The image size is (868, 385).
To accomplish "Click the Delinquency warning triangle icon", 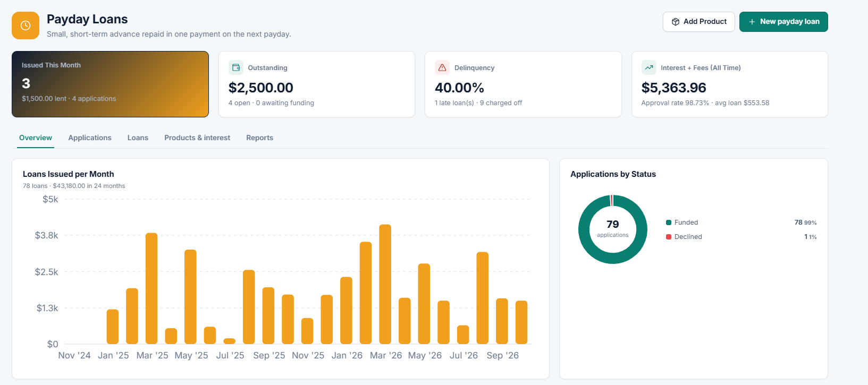I will [x=442, y=67].
